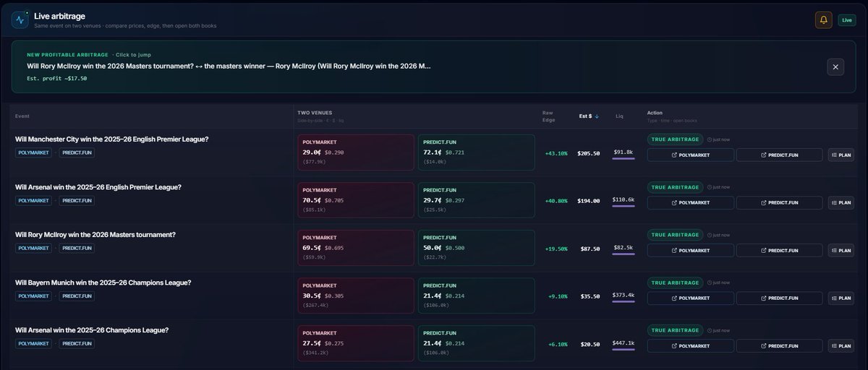
Task: Select Polymarket tag under Bayern Munich event
Action: click(x=33, y=296)
